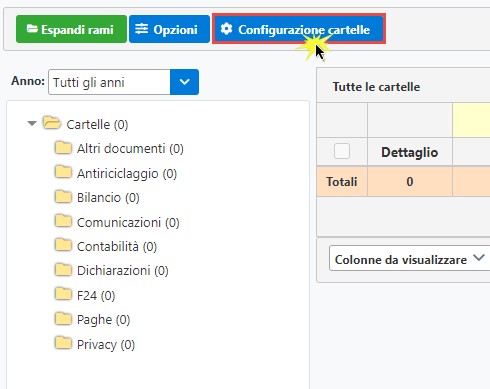
Task: Click the Paghe folder icon
Action: coord(63,319)
